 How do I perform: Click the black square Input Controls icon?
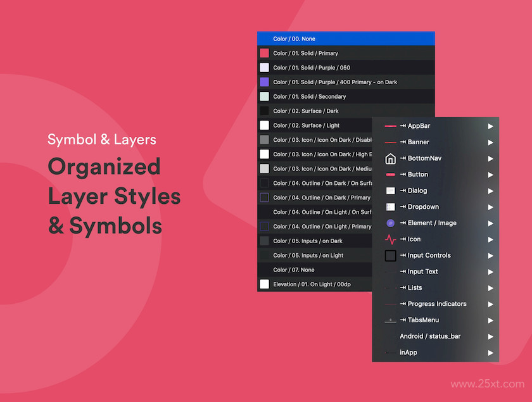390,256
